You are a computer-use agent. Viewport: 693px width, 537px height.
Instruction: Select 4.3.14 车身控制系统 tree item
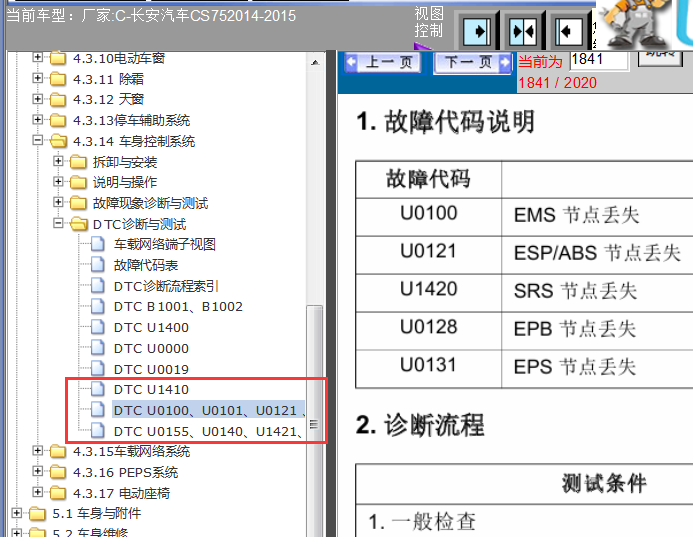coord(134,141)
